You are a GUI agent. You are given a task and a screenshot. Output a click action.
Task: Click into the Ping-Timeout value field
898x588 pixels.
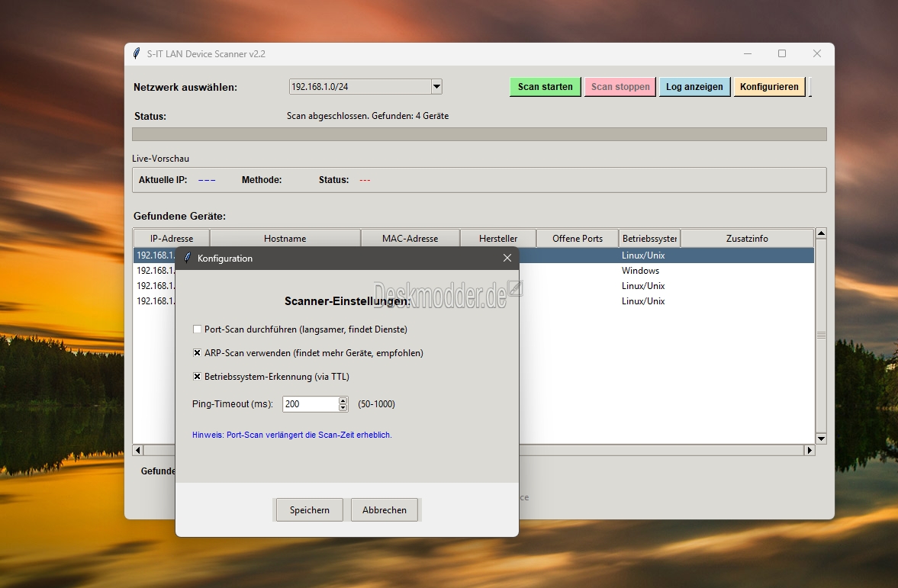309,404
